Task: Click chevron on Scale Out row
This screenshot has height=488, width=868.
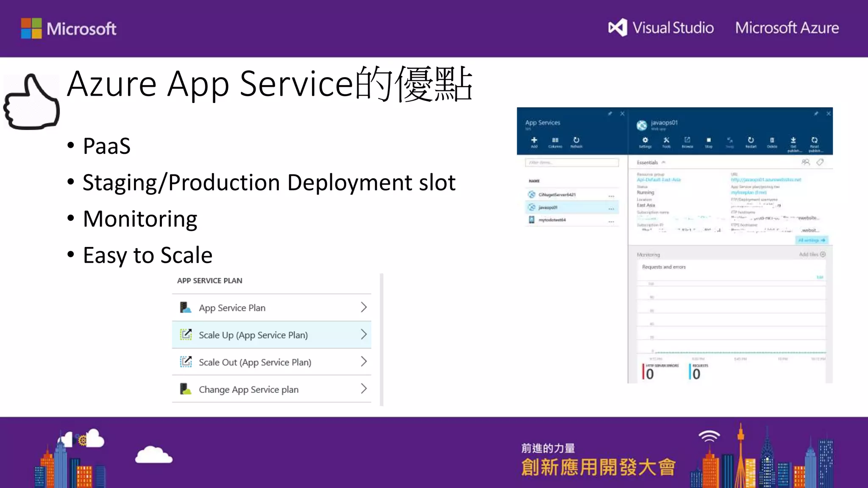Action: pyautogui.click(x=364, y=361)
